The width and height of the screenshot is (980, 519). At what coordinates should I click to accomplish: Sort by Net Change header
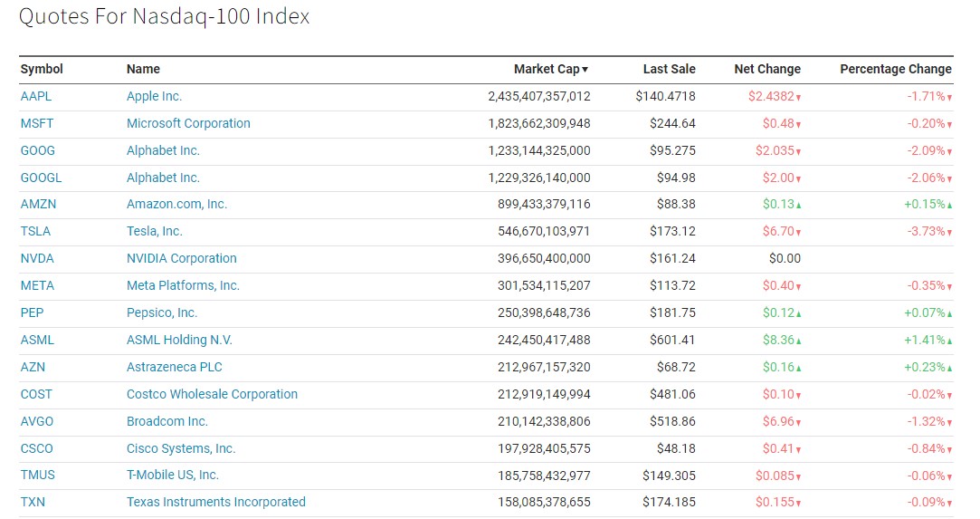pos(766,69)
